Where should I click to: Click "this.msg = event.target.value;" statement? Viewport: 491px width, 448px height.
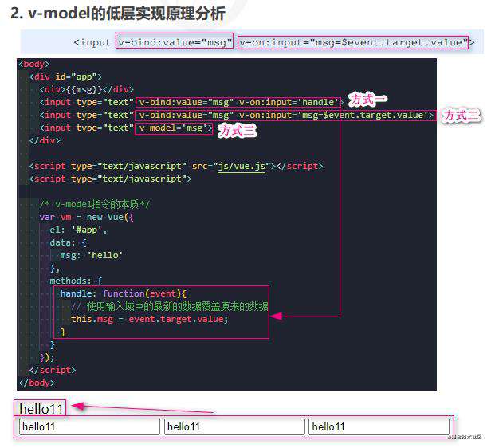click(149, 320)
